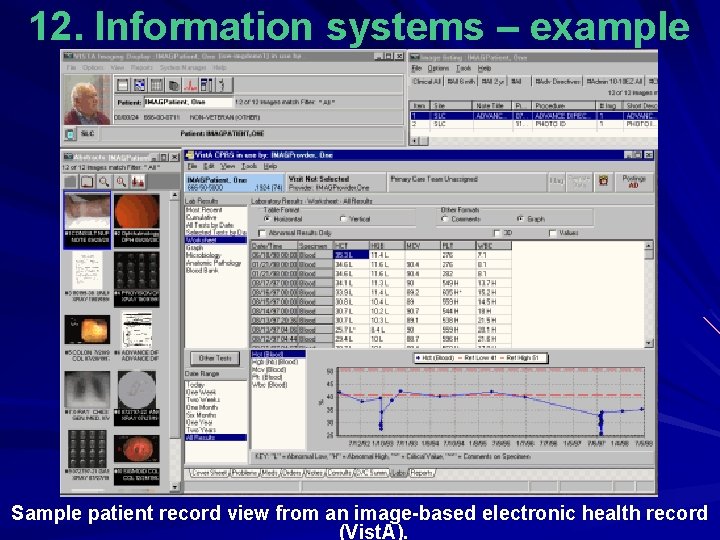This screenshot has width=720, height=540.
Task: Click the Patient name input field in Imaging Display
Action: tap(188, 102)
